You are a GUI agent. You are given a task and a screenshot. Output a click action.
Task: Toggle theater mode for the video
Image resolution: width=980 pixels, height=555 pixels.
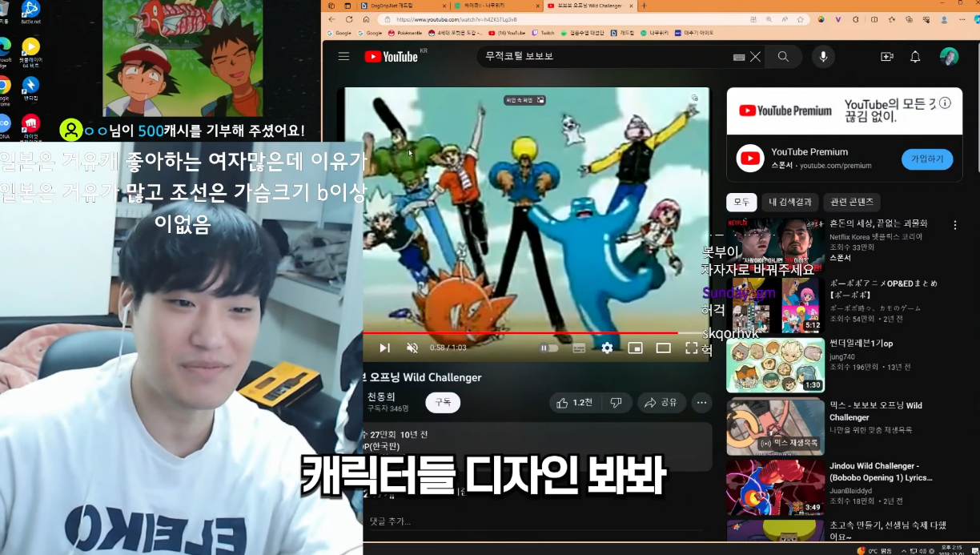663,348
